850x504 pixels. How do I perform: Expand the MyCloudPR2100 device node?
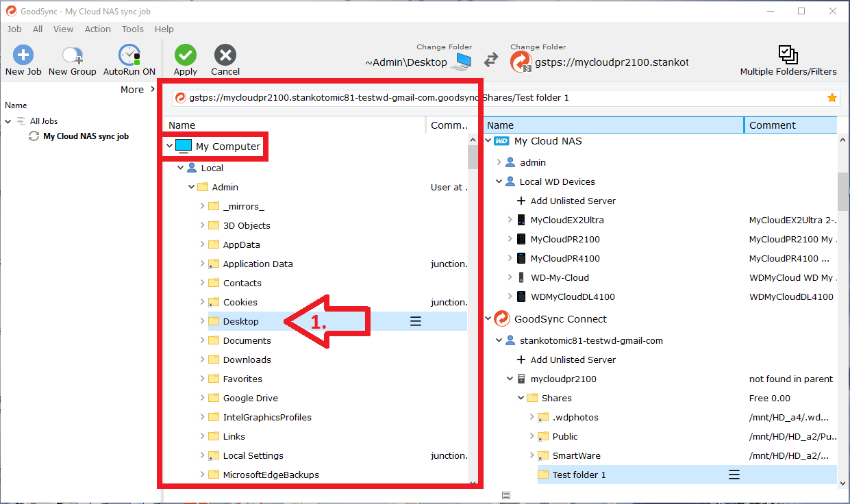coord(510,239)
